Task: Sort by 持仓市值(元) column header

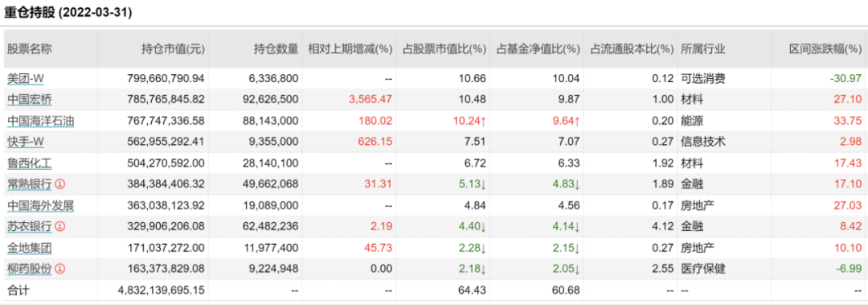Action: [x=173, y=49]
